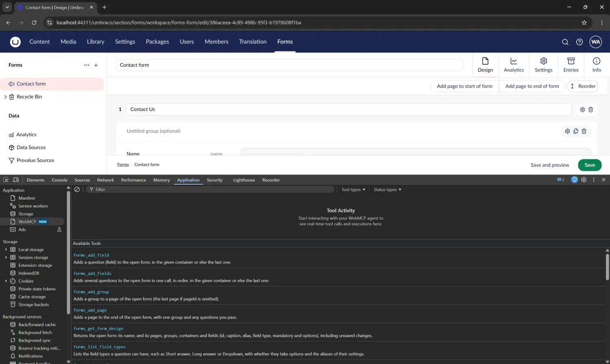Open settings gear for Contact Us page
The image size is (610, 364).
(x=582, y=109)
